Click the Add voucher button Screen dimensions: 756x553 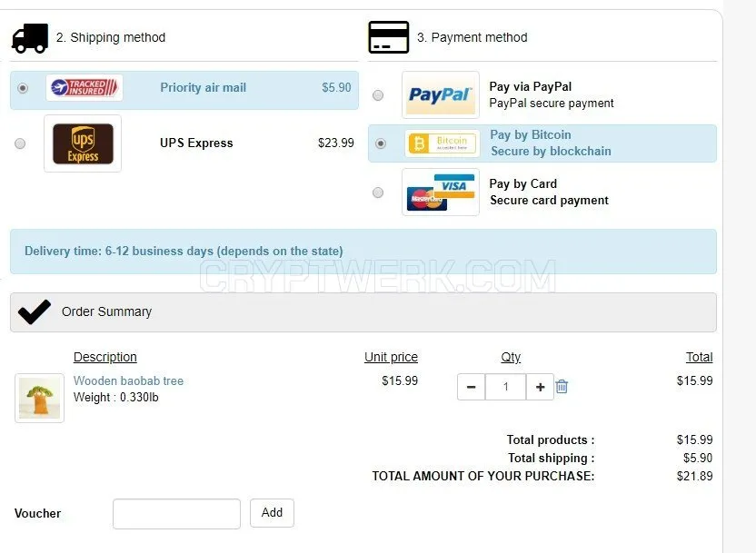pyautogui.click(x=272, y=513)
